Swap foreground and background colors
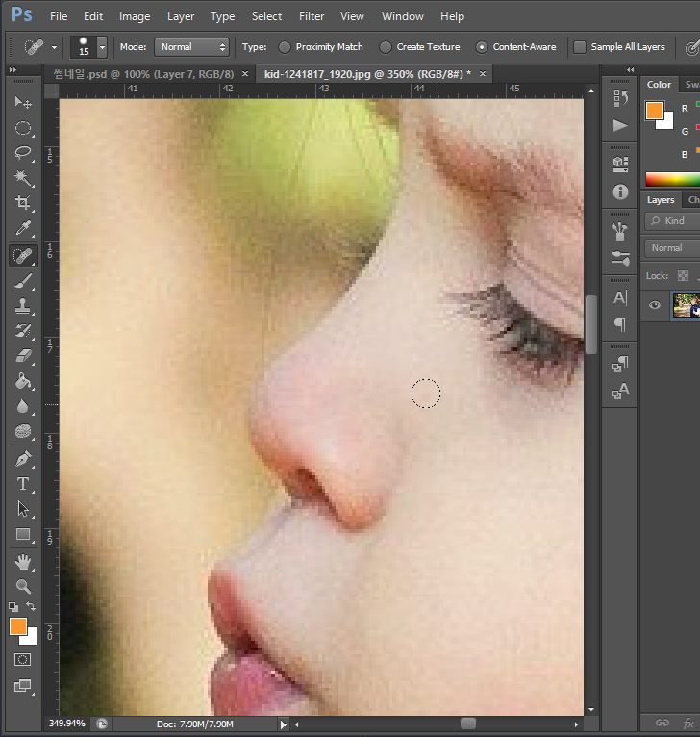This screenshot has height=737, width=700. [31, 606]
